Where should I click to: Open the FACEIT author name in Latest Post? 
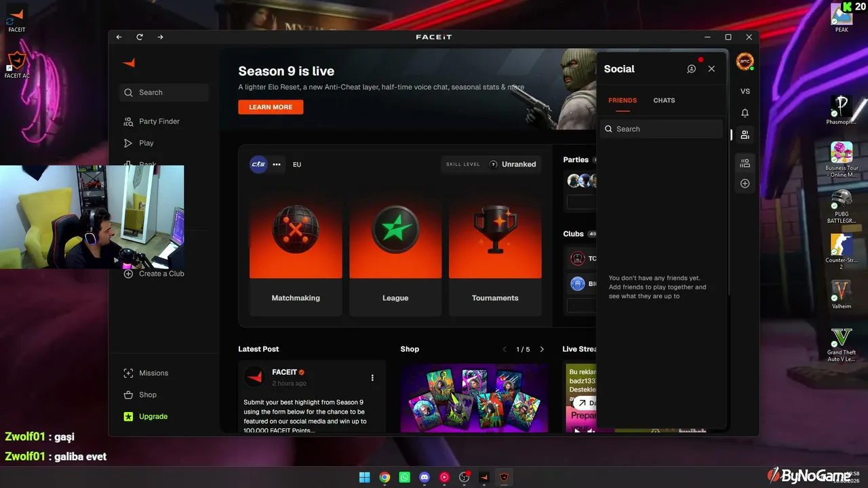[284, 372]
